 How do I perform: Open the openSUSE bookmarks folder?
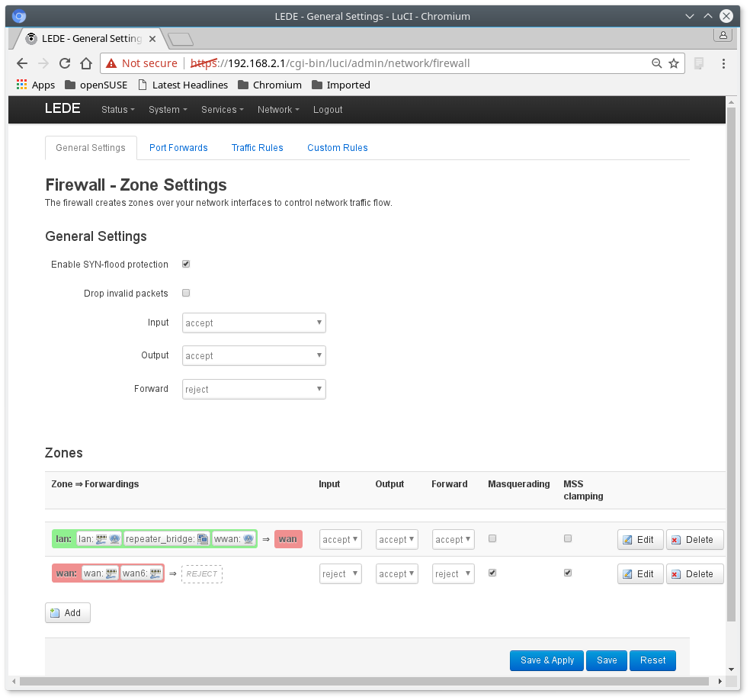(96, 85)
